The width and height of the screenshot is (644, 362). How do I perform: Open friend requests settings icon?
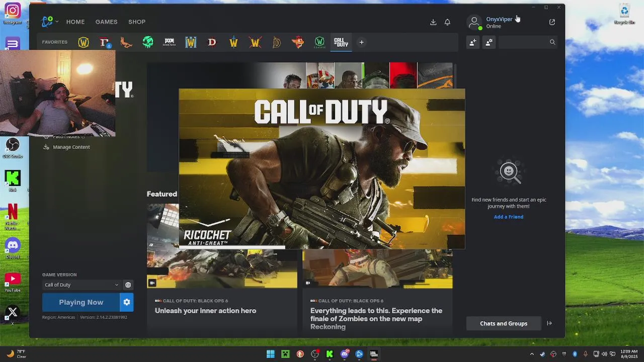[x=489, y=43]
